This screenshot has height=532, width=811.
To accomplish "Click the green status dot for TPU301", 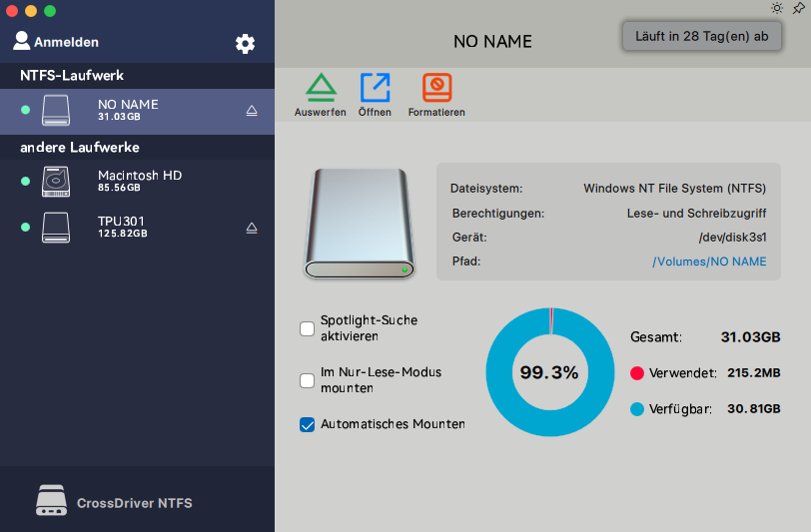I will coord(25,227).
